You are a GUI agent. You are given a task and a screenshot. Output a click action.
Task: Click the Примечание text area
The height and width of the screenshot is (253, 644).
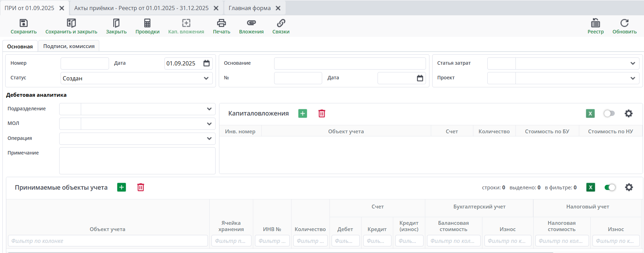137,161
